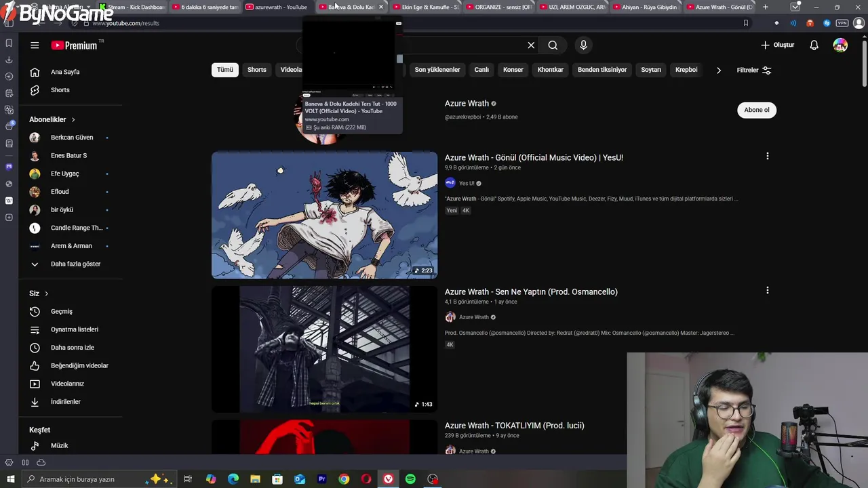
Task: Select the Canlı filter chip
Action: click(481, 70)
